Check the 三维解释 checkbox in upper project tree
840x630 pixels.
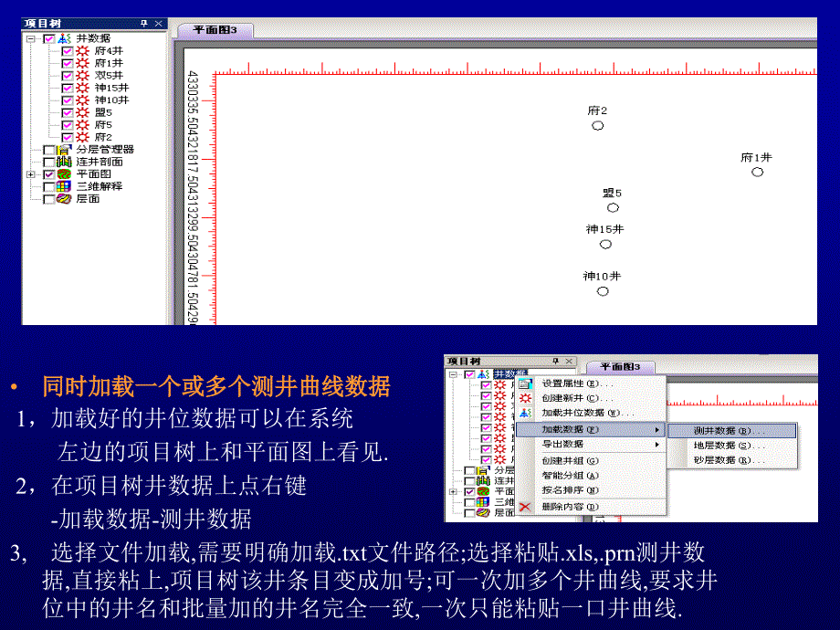(x=48, y=186)
